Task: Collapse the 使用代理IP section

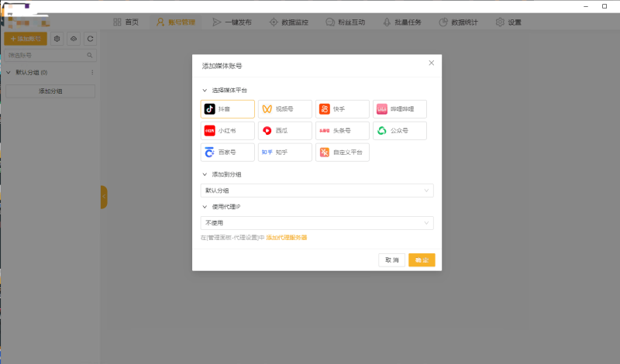Action: click(205, 207)
